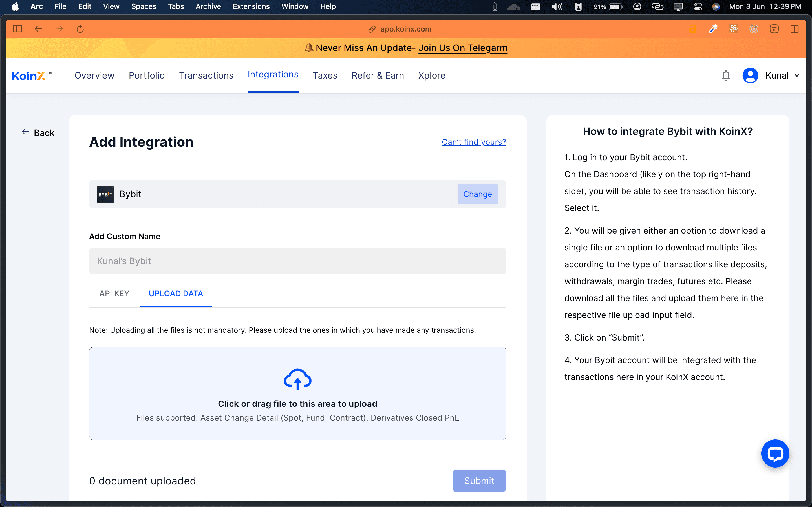Click the macOS Control Center icon

[698, 6]
